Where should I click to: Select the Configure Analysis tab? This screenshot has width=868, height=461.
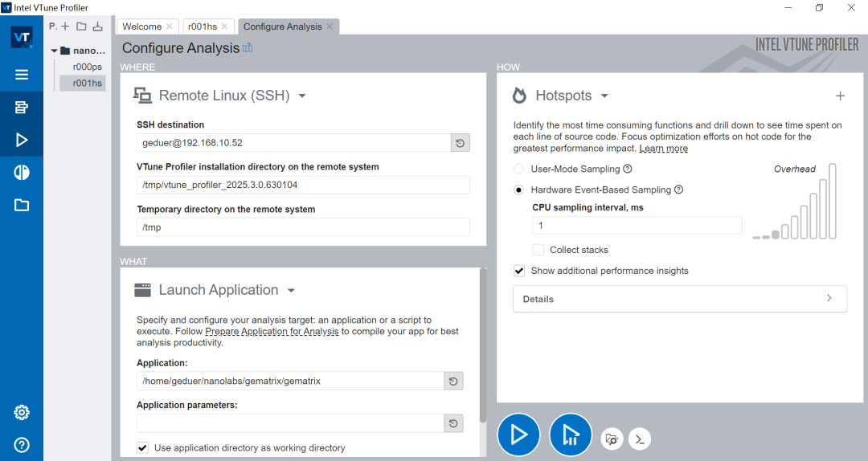(282, 27)
